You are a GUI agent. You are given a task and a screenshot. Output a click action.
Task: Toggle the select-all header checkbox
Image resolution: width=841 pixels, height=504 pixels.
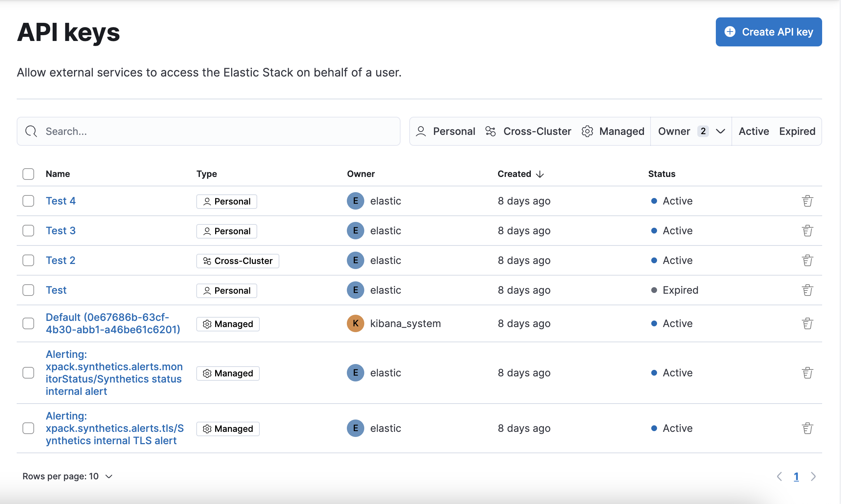pos(29,173)
